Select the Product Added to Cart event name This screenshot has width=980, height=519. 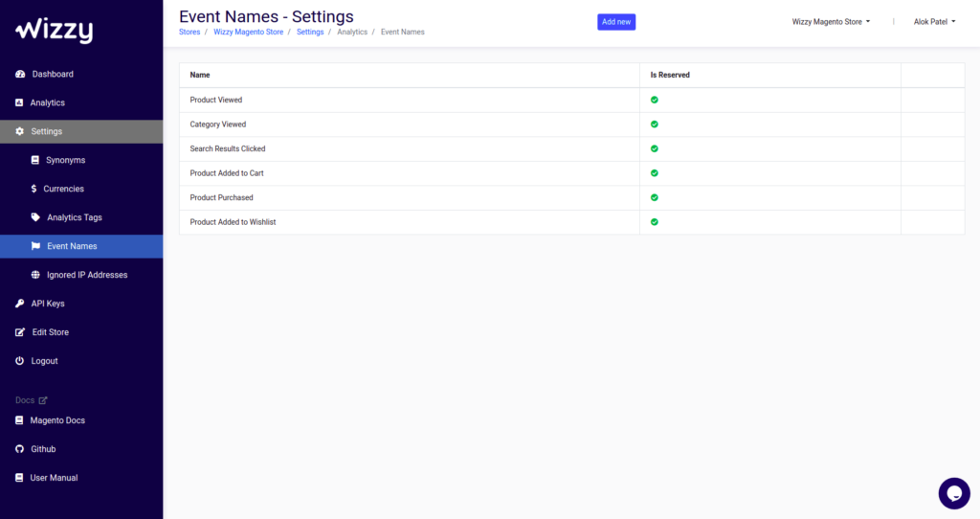click(226, 173)
